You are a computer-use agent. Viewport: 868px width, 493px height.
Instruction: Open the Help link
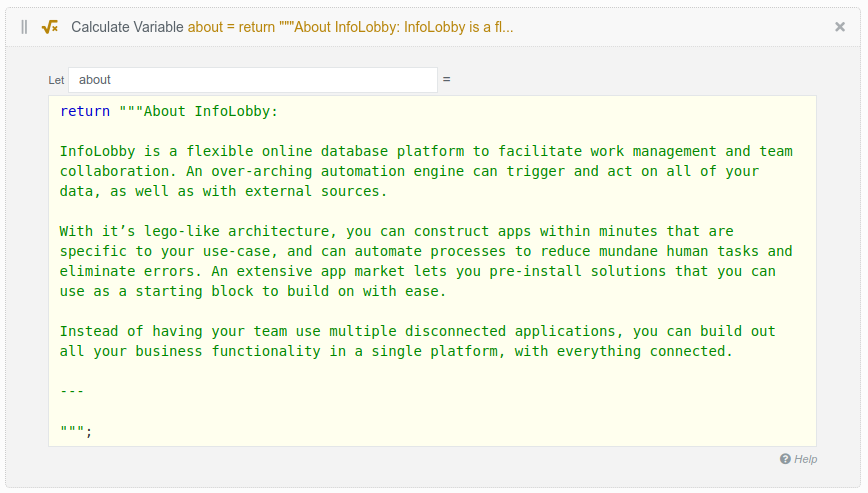(x=805, y=459)
